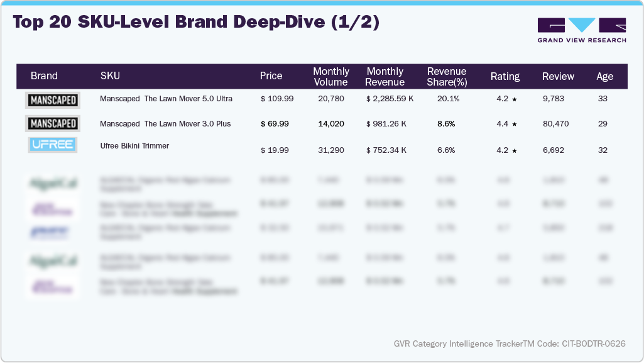Click the GVR Category Intelligence Tracker code footer
The width and height of the screenshot is (644, 363).
510,343
